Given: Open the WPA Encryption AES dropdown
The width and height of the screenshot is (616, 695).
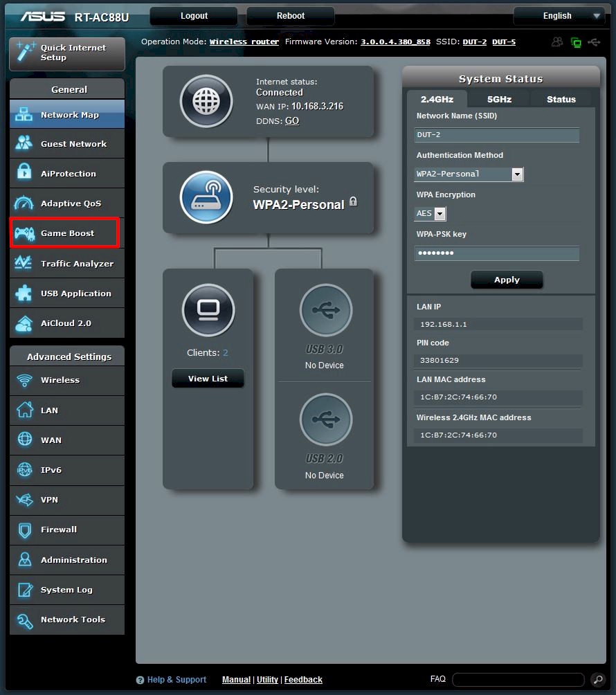Looking at the screenshot, I should [431, 214].
